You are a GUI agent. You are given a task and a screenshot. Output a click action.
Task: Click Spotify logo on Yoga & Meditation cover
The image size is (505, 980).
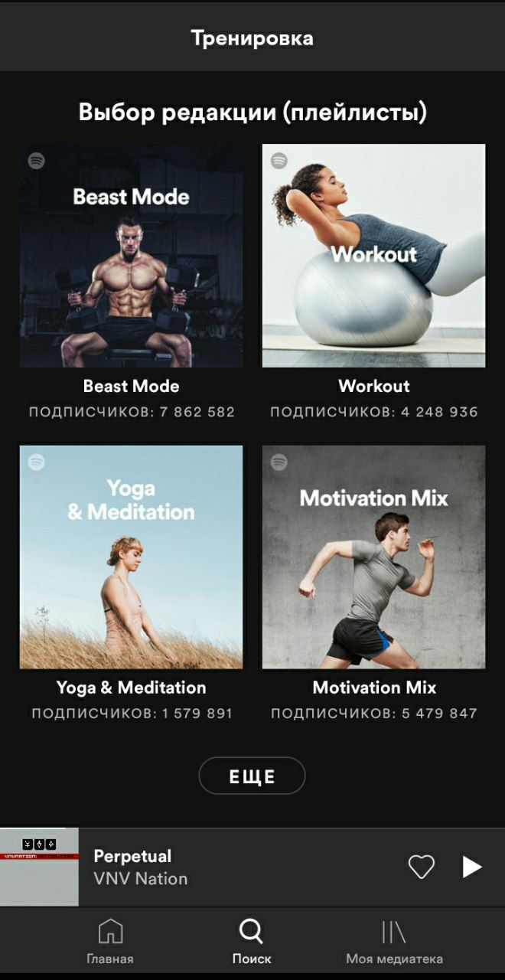click(x=36, y=462)
